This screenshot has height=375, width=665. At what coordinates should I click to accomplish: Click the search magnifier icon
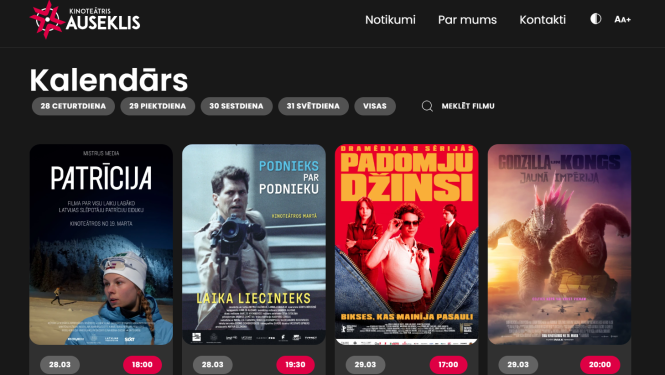coord(427,106)
